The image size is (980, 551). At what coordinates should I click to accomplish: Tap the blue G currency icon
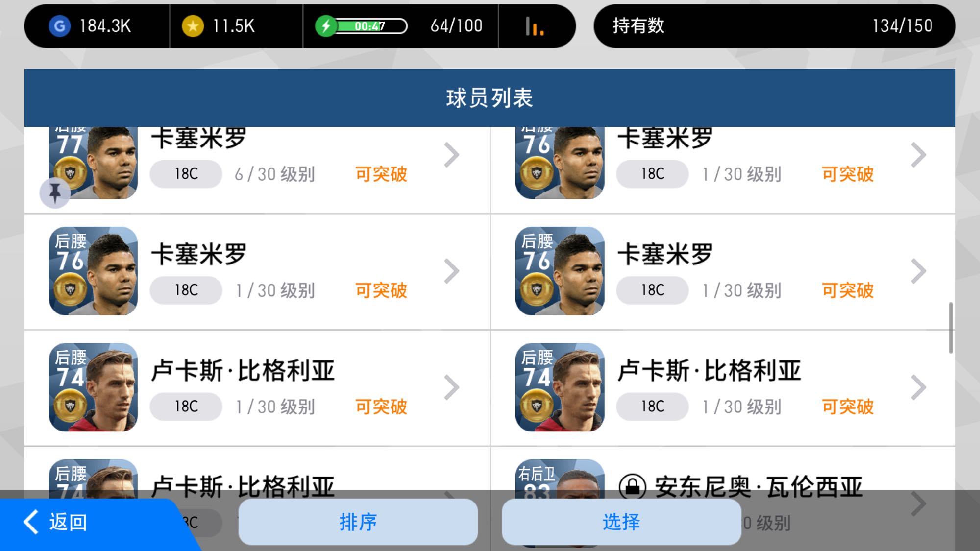(x=60, y=26)
